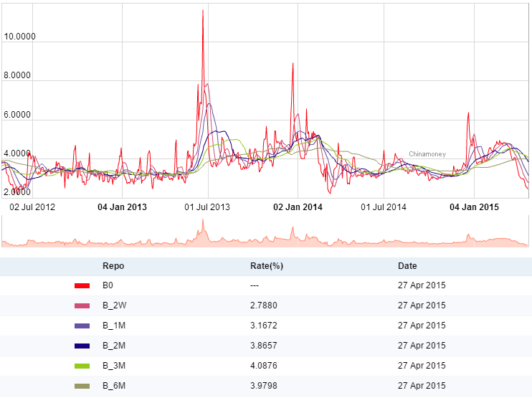Select the B_2W repo label
532x398 pixels.
tap(115, 305)
